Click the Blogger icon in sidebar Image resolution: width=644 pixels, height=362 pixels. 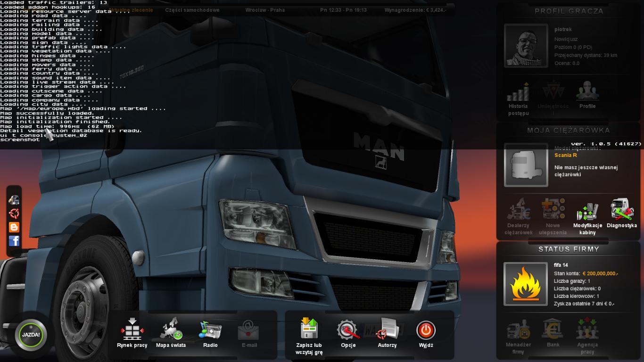14,227
